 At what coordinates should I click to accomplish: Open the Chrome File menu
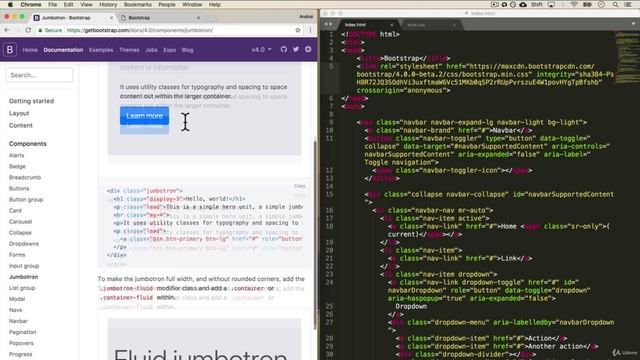[x=53, y=4]
